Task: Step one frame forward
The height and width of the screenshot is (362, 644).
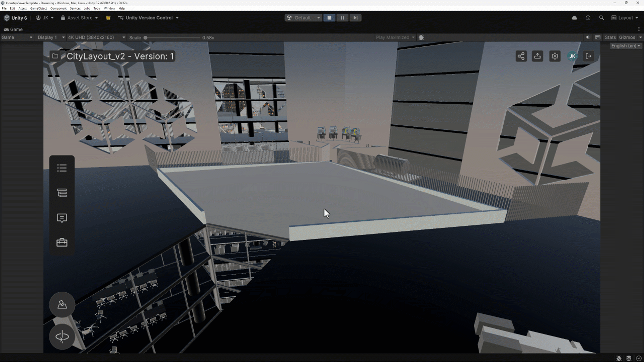Action: coord(355,18)
